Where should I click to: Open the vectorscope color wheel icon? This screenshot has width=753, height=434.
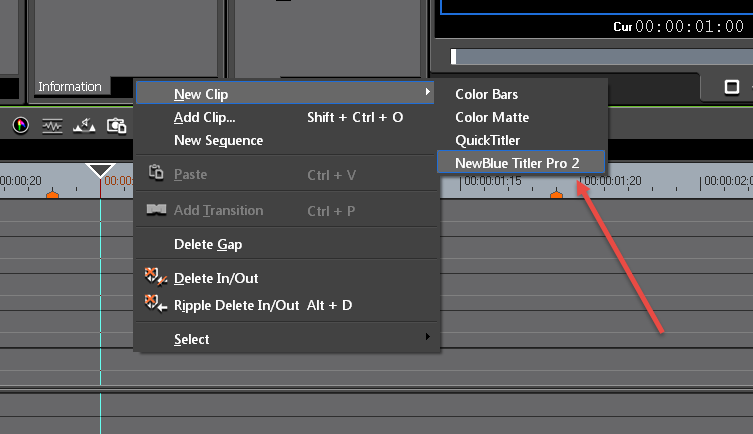click(20, 126)
